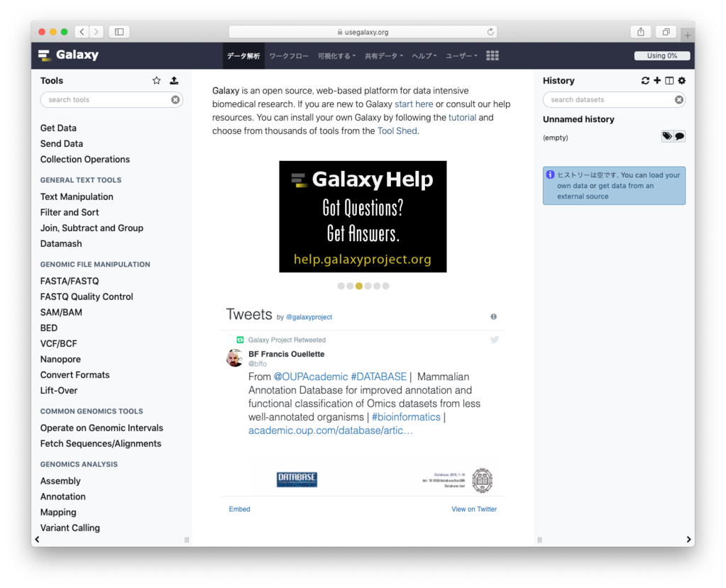Reload the page in address bar
The width and height of the screenshot is (726, 588).
[x=490, y=31]
